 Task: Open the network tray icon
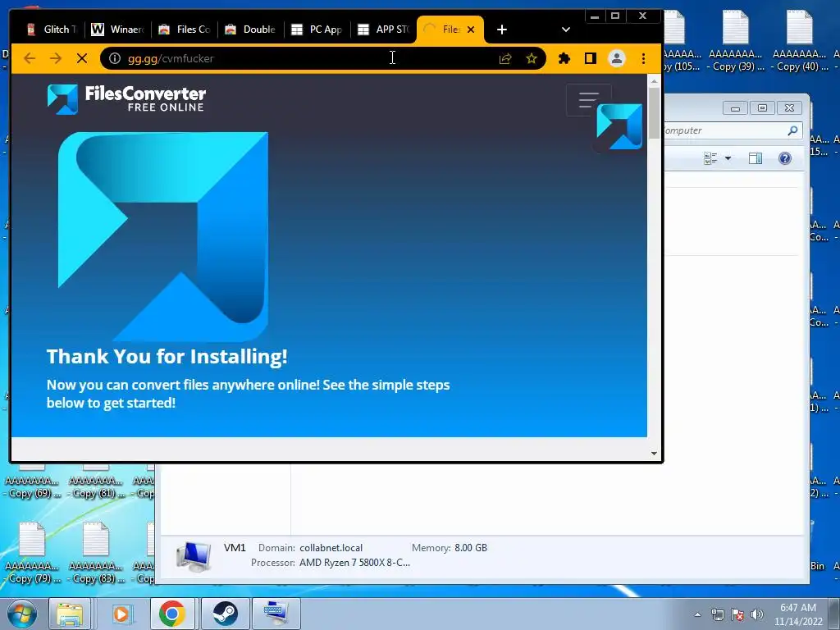pyautogui.click(x=717, y=614)
